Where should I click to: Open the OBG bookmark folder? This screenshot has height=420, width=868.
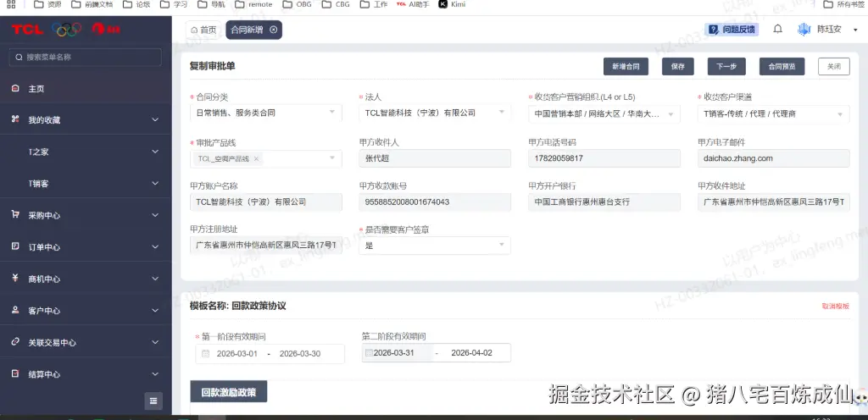tap(297, 4)
